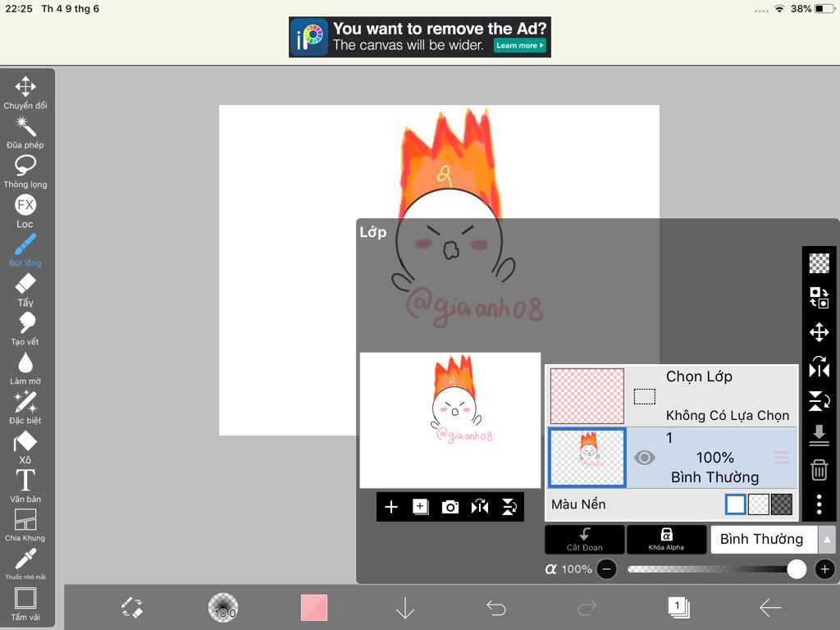Select light transparent checker background option

(x=759, y=504)
